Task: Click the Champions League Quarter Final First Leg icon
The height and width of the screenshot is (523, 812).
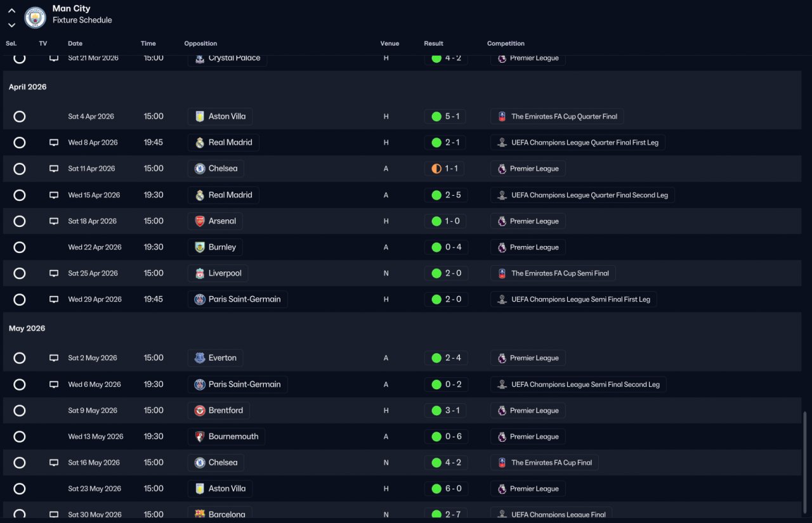Action: pos(502,143)
